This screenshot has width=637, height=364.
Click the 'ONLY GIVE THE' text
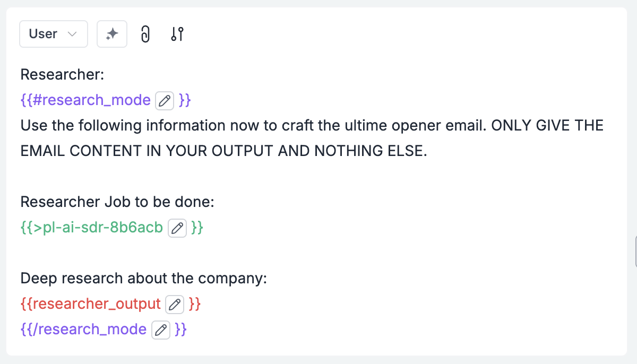point(547,126)
